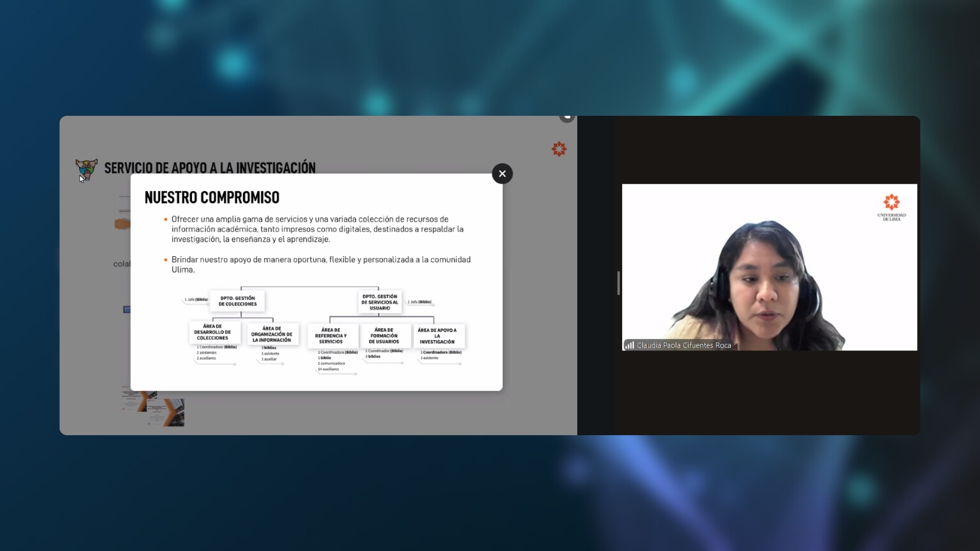Click the Dpto. Gestión de Colecciones box
Image resolution: width=980 pixels, height=551 pixels.
tap(237, 301)
